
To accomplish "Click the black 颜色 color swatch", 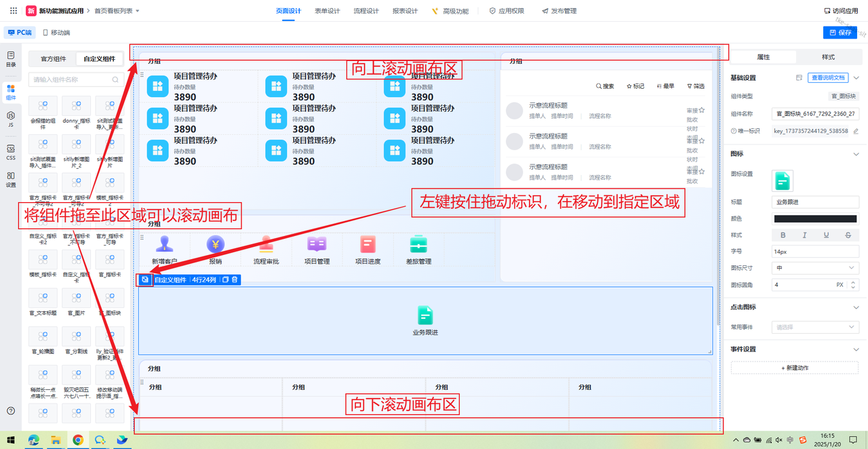I will tap(815, 218).
